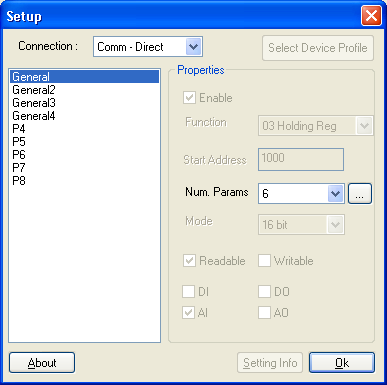Toggle the Enable checkbox
The height and width of the screenshot is (385, 387).
(x=189, y=98)
